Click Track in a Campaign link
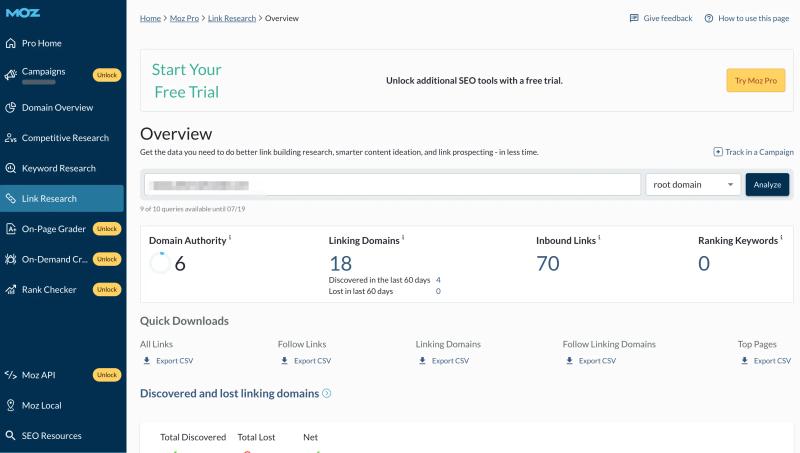 [759, 152]
